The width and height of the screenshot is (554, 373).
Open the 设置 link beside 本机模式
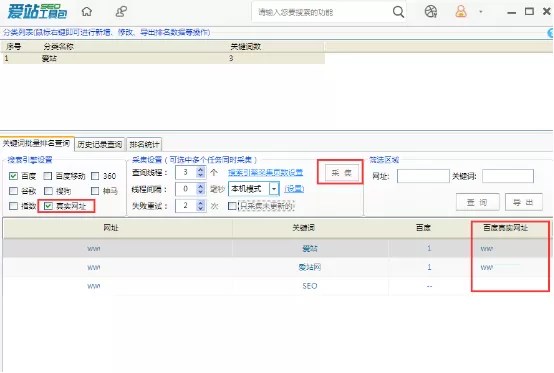(x=294, y=189)
